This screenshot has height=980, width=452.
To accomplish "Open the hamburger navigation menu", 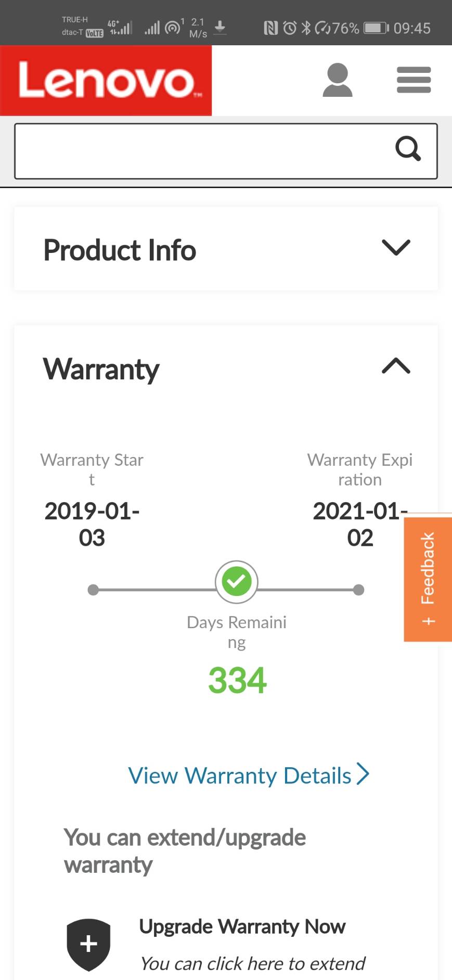I will [414, 80].
